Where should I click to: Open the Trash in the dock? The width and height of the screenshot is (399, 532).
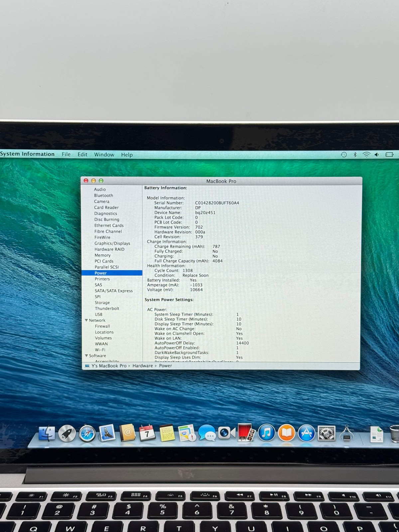tap(394, 434)
